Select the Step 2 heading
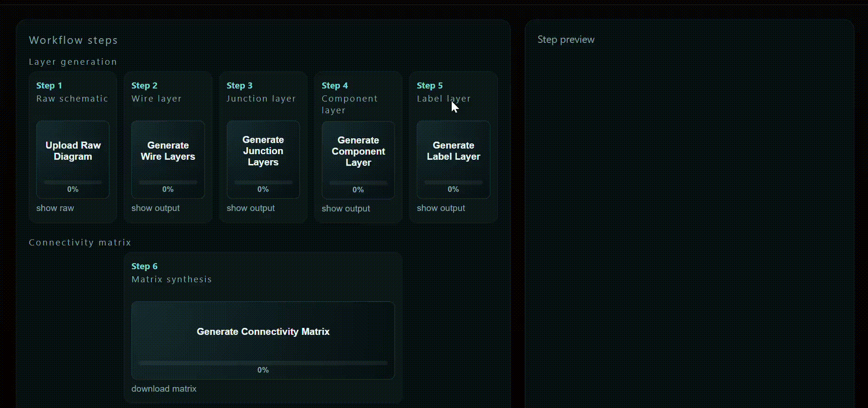868x408 pixels. (144, 86)
